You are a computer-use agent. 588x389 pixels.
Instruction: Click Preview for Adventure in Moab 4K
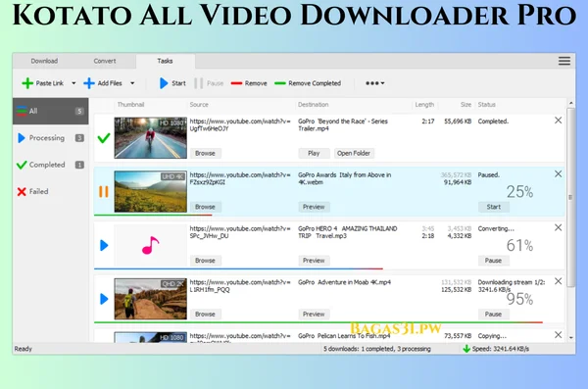314,314
